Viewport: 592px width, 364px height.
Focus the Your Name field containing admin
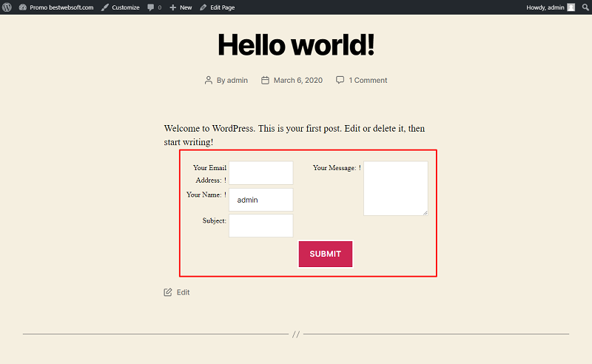point(261,200)
